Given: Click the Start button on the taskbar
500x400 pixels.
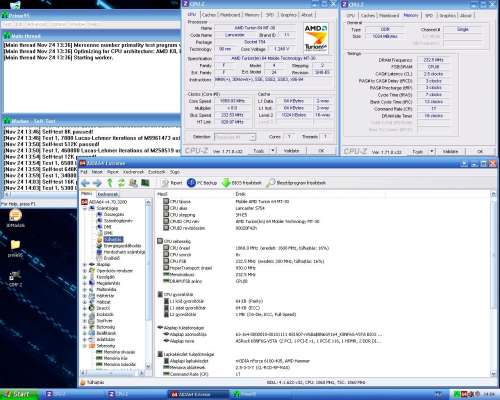Looking at the screenshot, I should (x=19, y=394).
